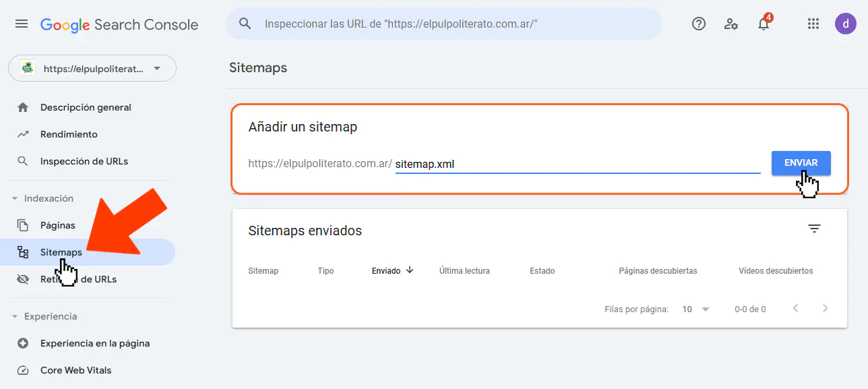
Task: Open the filter icon on Sitemaps enviados
Action: click(x=814, y=229)
